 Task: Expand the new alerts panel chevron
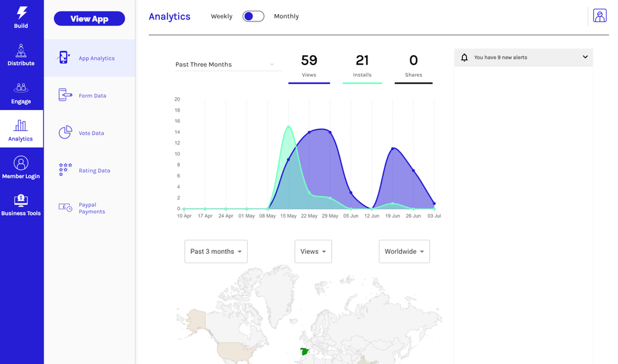[585, 57]
